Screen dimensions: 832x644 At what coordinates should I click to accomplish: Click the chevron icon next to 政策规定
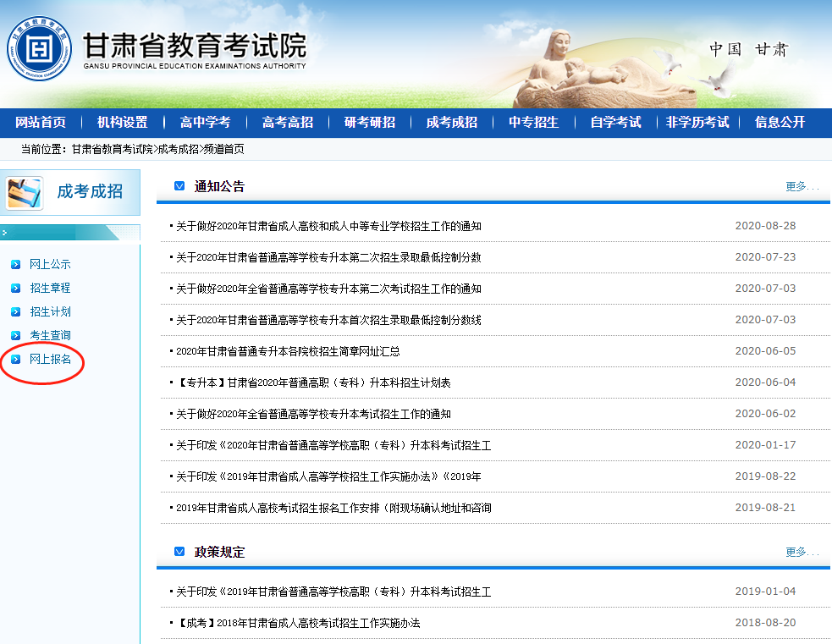click(x=179, y=552)
